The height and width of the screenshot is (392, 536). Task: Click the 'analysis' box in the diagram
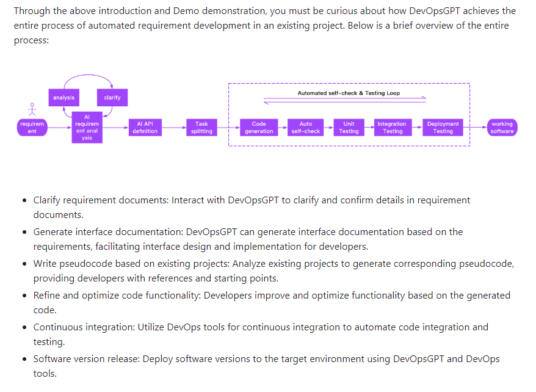point(64,98)
